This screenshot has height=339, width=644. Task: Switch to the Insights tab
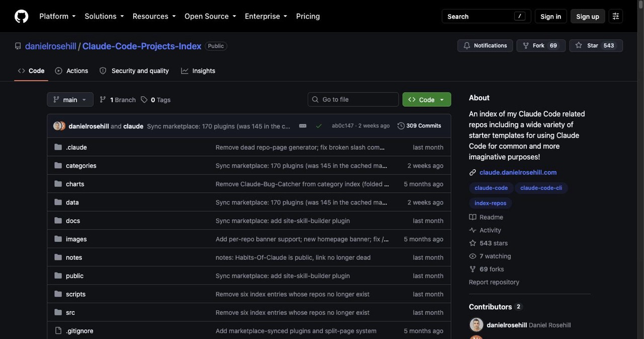[198, 71]
